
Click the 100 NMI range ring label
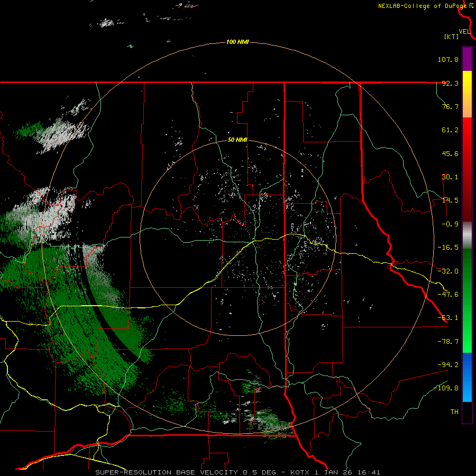[237, 42]
